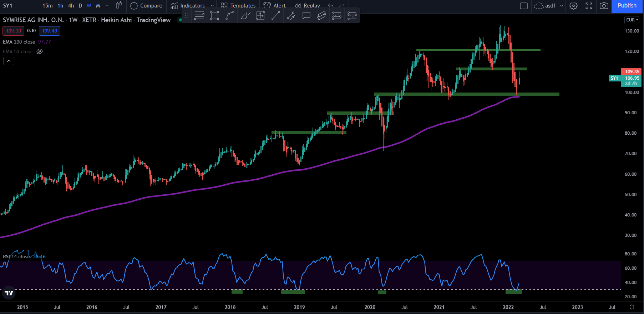This screenshot has height=314, width=644.
Task: Enter fullscreen mode
Action: tap(589, 6)
